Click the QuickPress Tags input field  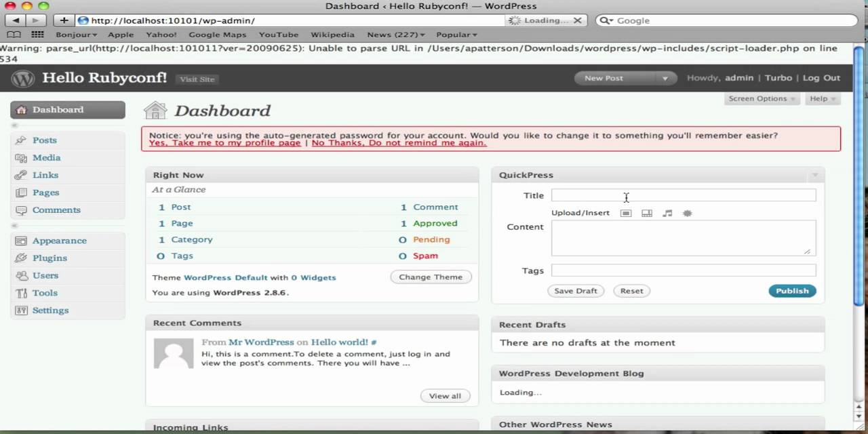[684, 271]
